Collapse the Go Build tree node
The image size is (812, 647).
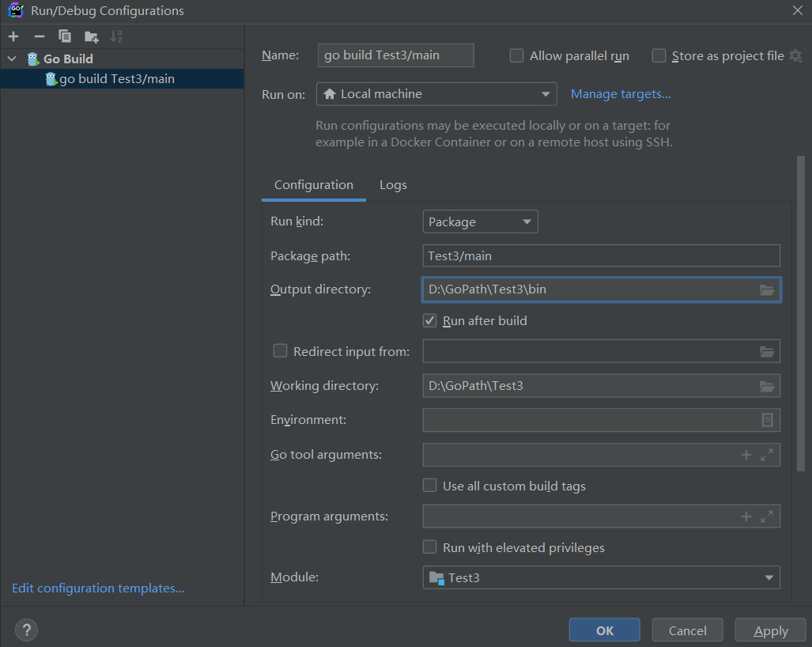tap(12, 59)
